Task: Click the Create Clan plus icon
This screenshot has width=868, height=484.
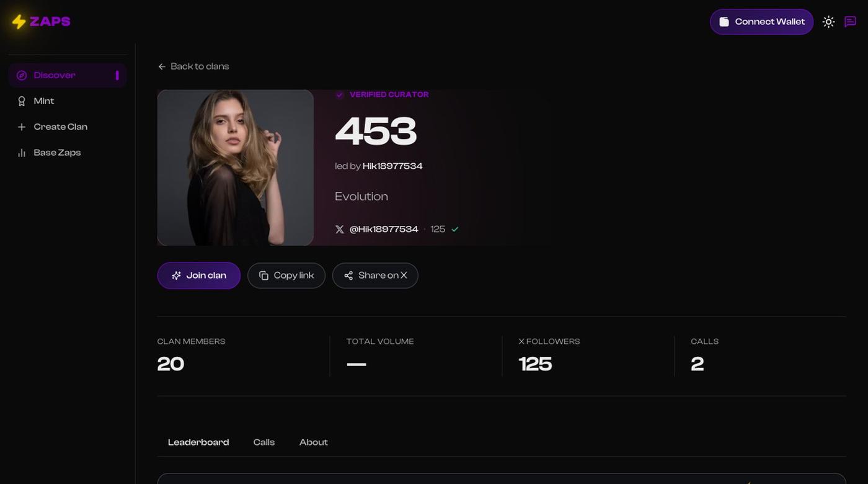Action: (x=22, y=127)
